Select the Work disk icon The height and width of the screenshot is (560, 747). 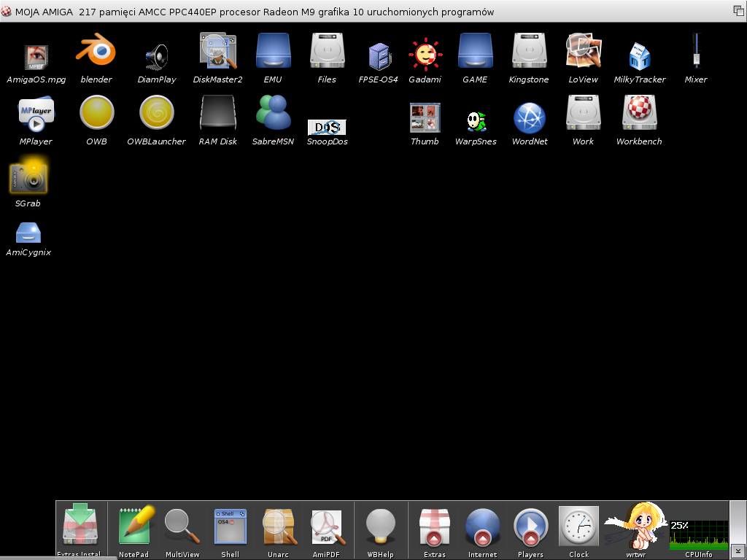pyautogui.click(x=583, y=112)
